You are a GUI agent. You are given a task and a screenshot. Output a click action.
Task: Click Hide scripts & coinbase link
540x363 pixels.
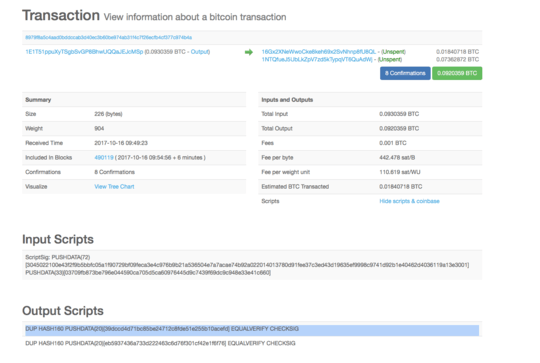click(409, 201)
